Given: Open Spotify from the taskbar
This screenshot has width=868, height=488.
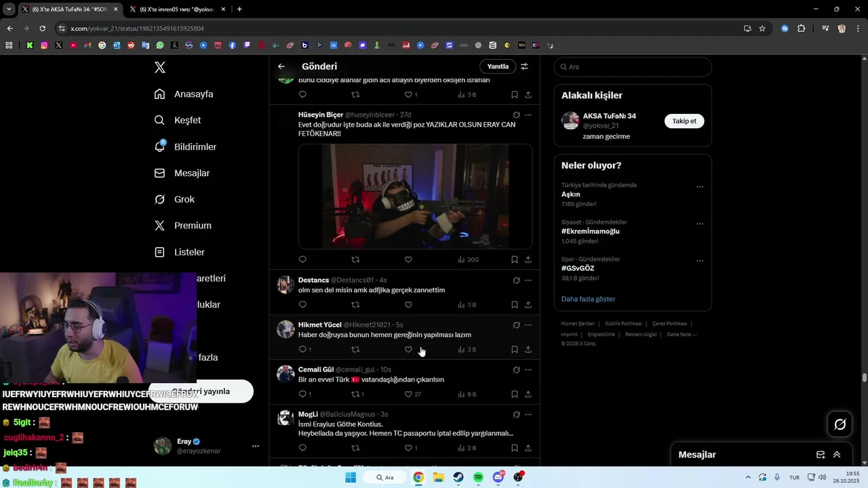Looking at the screenshot, I should (x=478, y=477).
